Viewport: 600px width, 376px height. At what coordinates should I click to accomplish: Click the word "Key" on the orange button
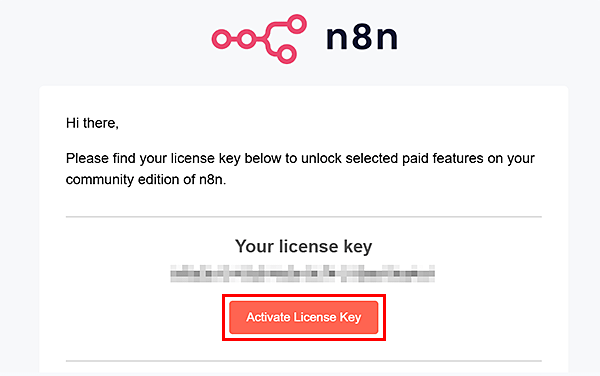click(350, 317)
